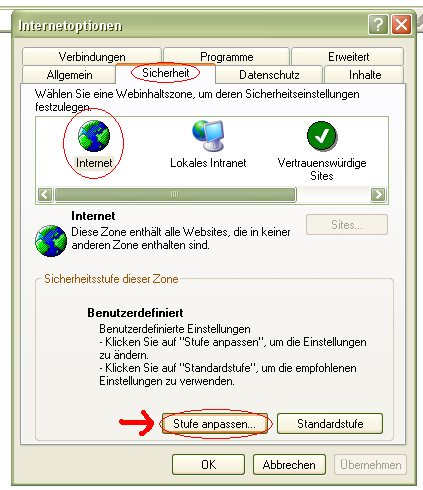Image resolution: width=423 pixels, height=490 pixels.
Task: Click the Stufe anpassen... button
Action: click(215, 424)
